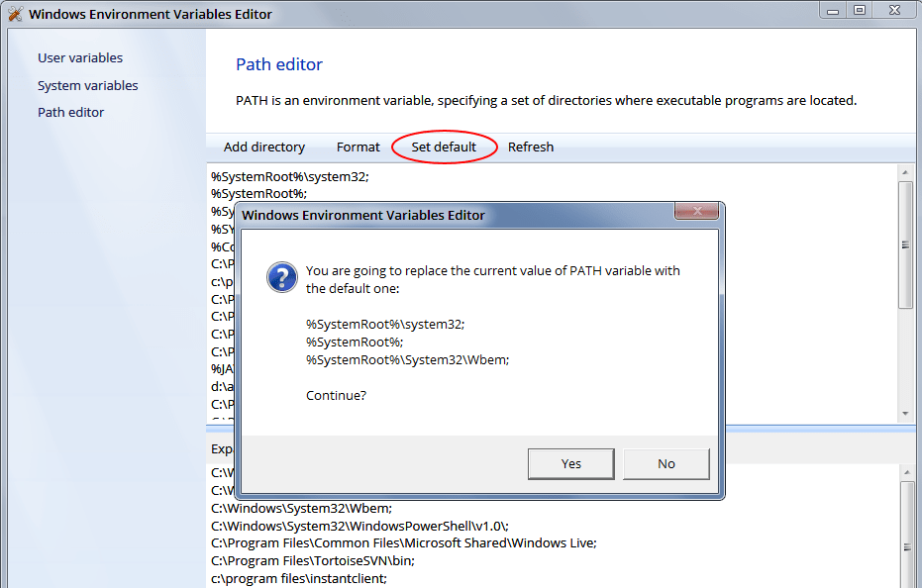Click expanded list scrollbar up arrow
This screenshot has height=588, width=922.
coord(905,473)
